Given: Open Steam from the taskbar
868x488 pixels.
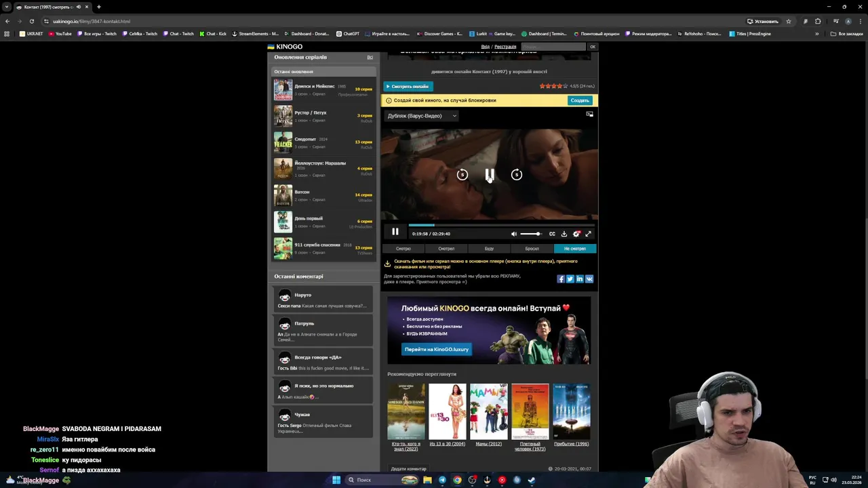Looking at the screenshot, I should [531, 480].
